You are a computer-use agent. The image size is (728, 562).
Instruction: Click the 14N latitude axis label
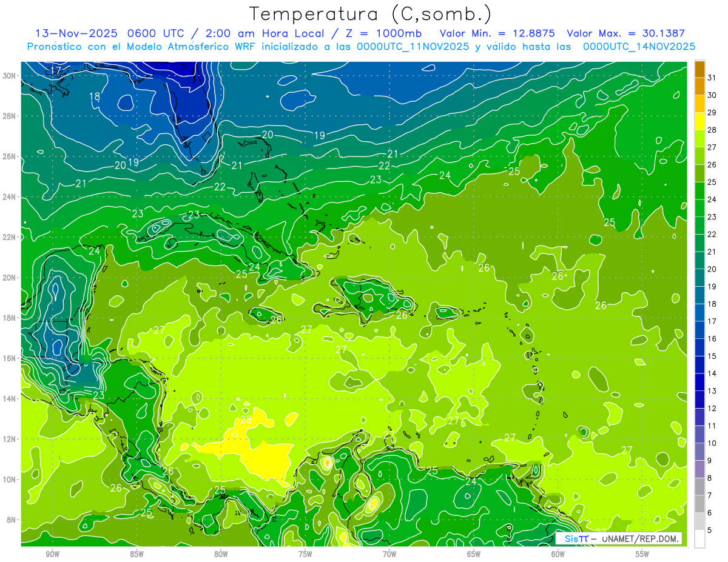coord(10,398)
